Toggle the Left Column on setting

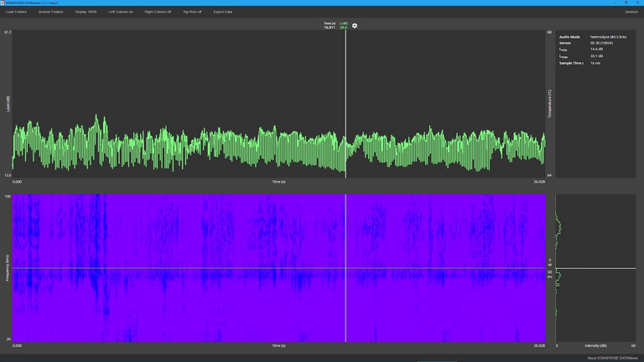(x=121, y=12)
